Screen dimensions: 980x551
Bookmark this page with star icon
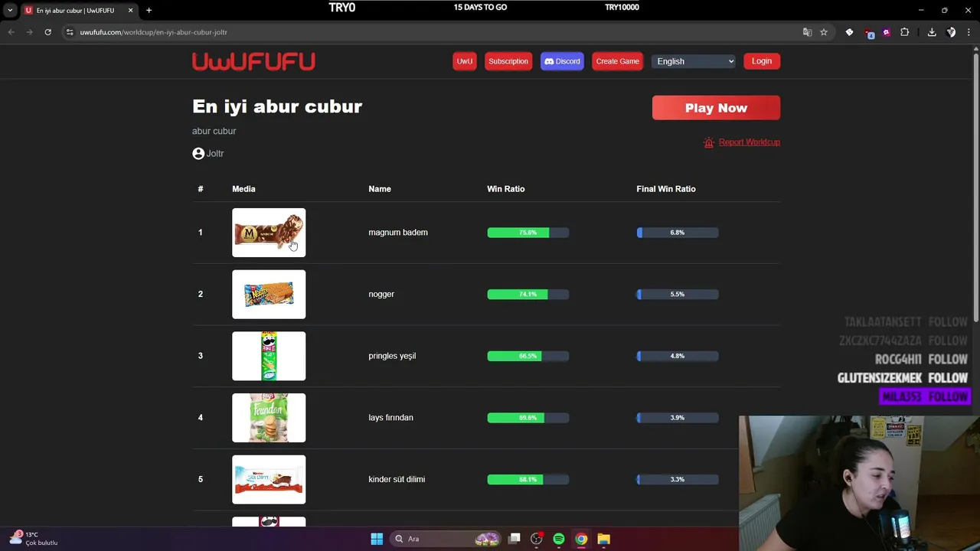824,32
